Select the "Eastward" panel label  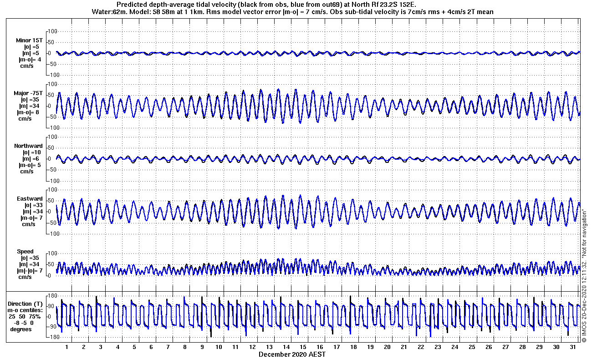(30, 199)
